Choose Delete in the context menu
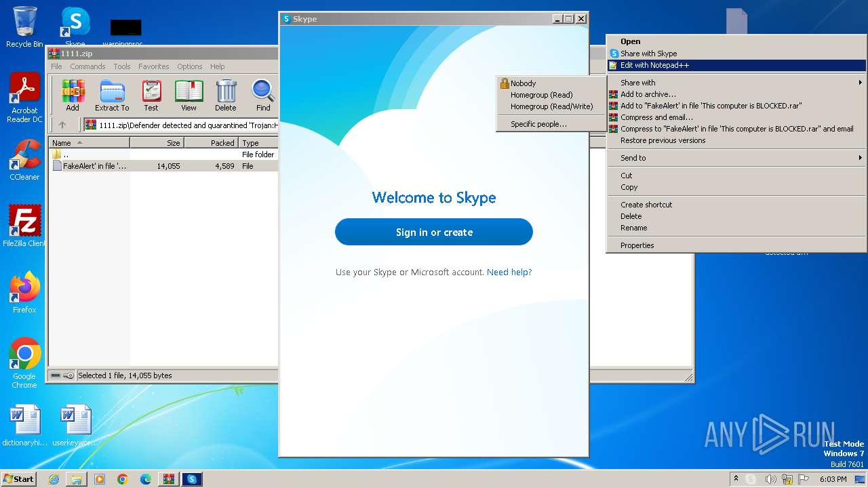 736,216
